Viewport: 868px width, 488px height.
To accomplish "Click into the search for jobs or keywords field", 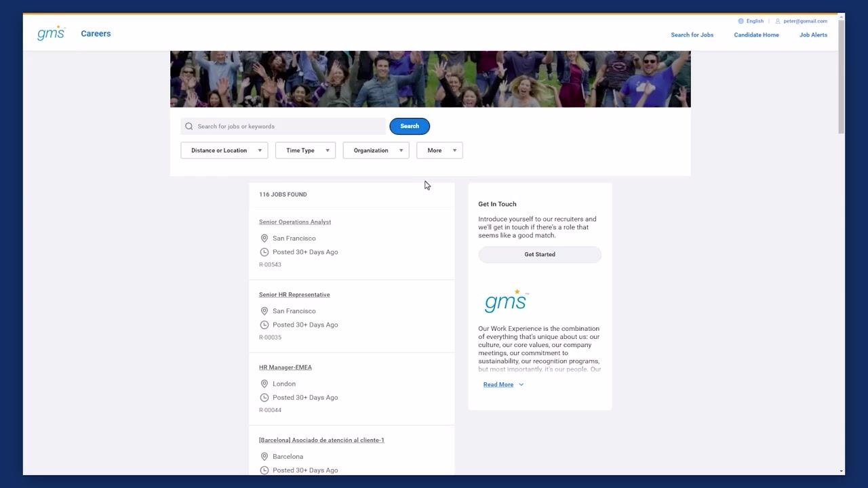I will tap(283, 126).
